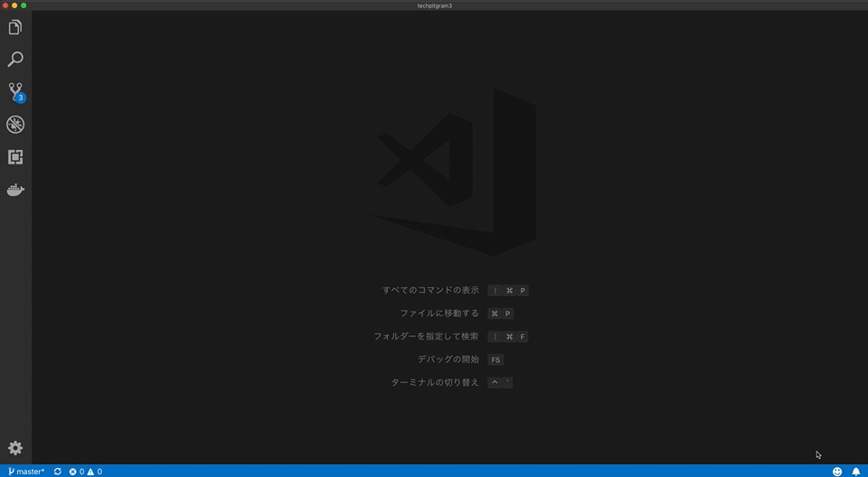Click the ターミナルの切り替え label
868x477 pixels.
(x=435, y=382)
